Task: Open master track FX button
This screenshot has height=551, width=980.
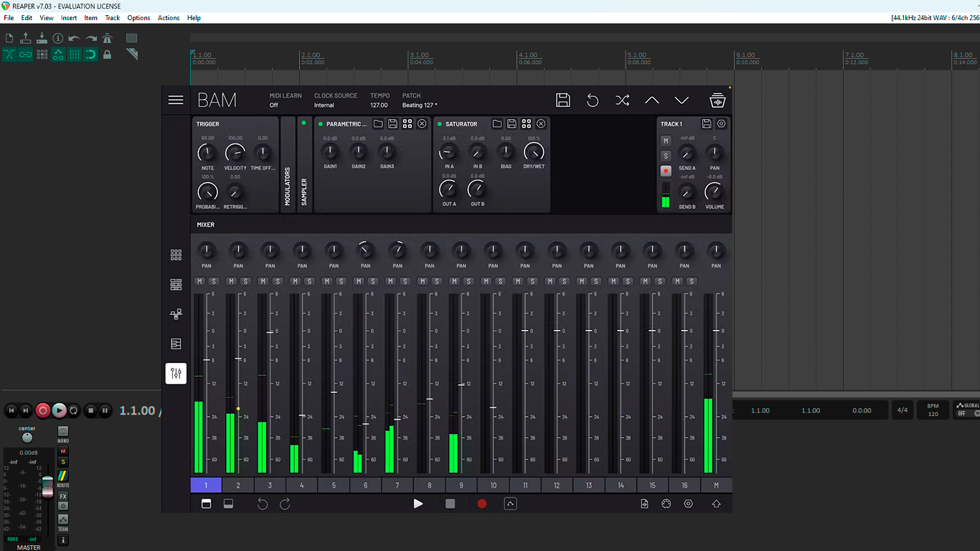Action: [x=63, y=496]
